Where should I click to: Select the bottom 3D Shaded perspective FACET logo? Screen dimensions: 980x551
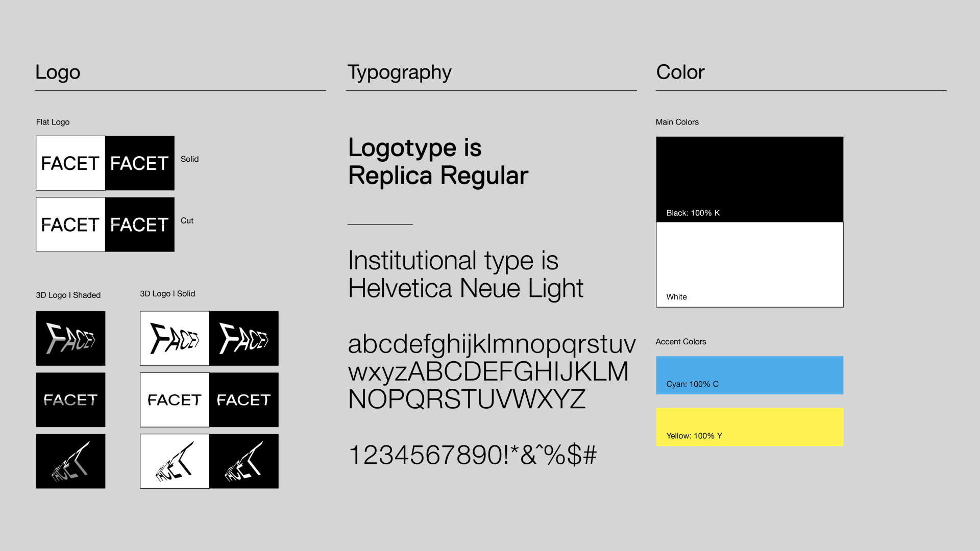(x=70, y=461)
